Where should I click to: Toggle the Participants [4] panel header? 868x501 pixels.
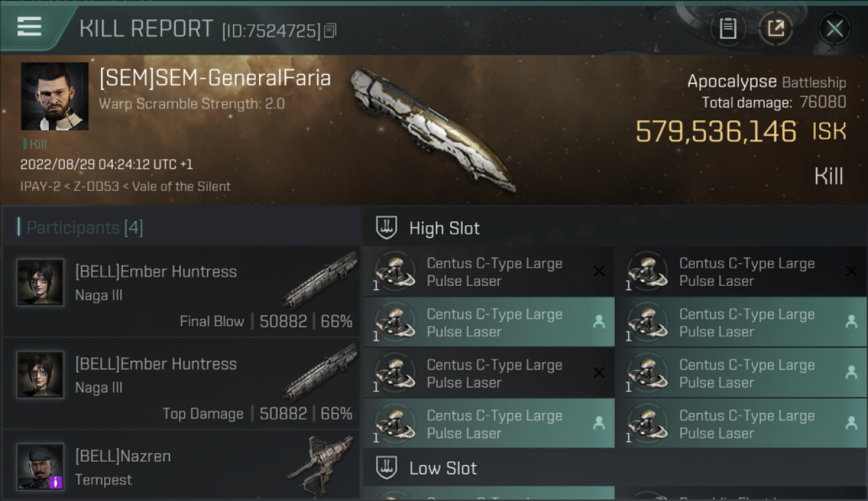tap(85, 228)
